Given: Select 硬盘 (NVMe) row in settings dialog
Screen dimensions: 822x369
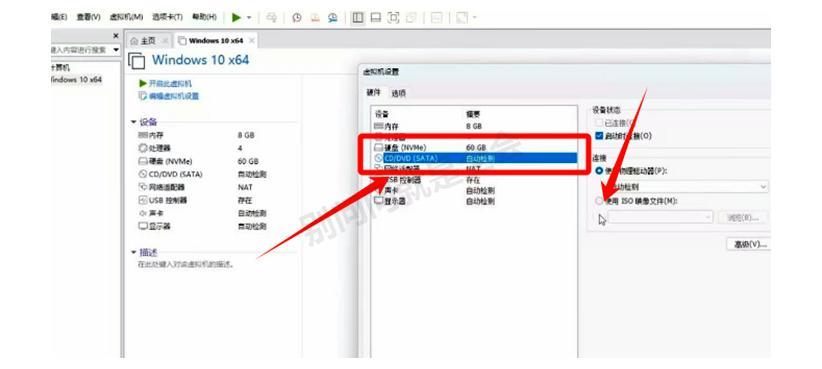Looking at the screenshot, I should click(x=474, y=148).
